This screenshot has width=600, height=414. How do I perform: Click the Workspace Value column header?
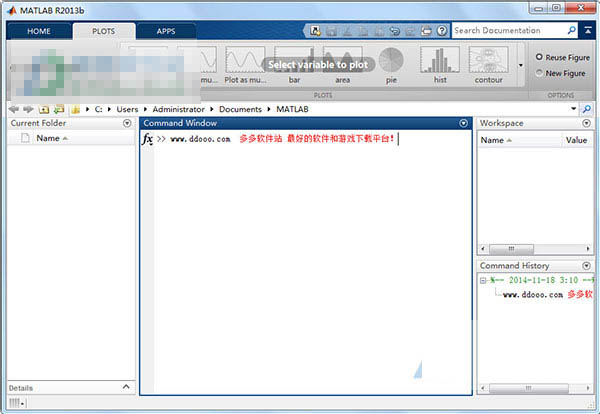tap(577, 140)
